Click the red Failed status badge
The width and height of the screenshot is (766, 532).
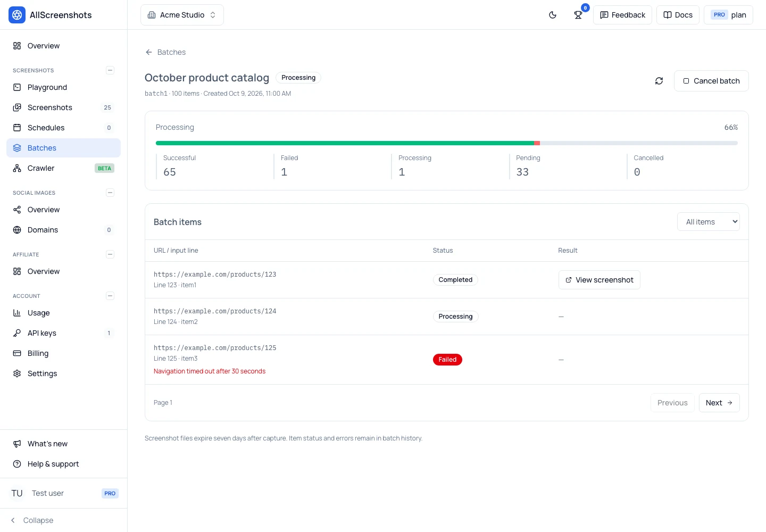[447, 360]
